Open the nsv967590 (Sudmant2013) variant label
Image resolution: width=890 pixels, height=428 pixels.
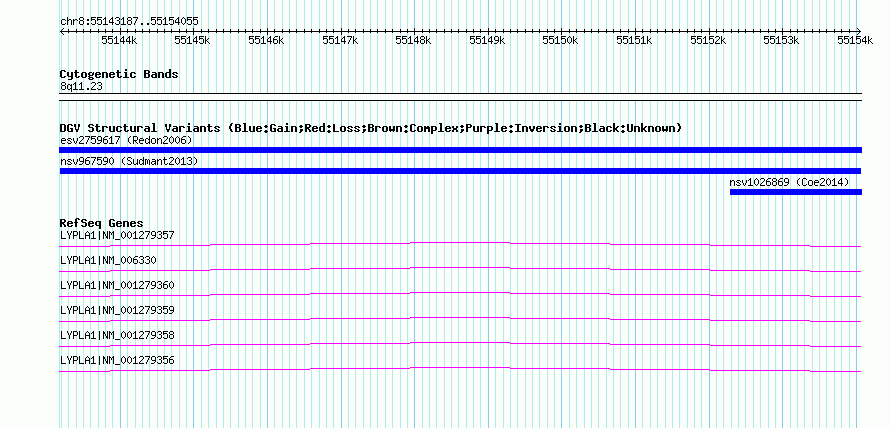click(129, 162)
